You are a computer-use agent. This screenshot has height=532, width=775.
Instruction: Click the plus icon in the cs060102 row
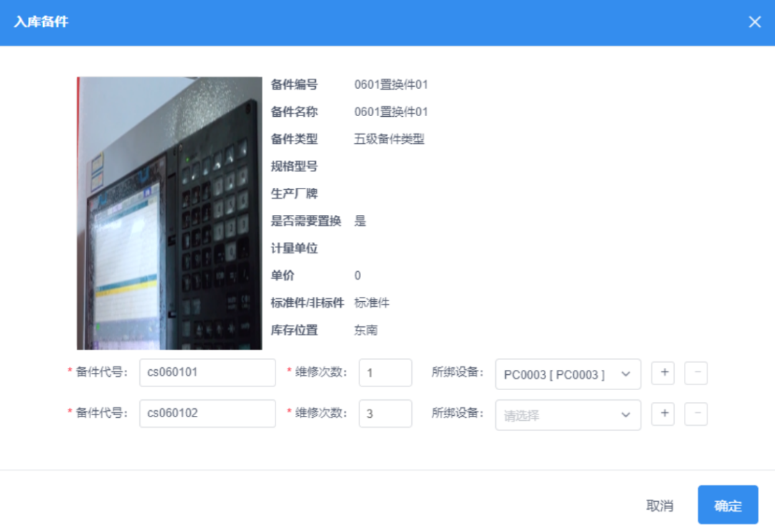pos(663,414)
